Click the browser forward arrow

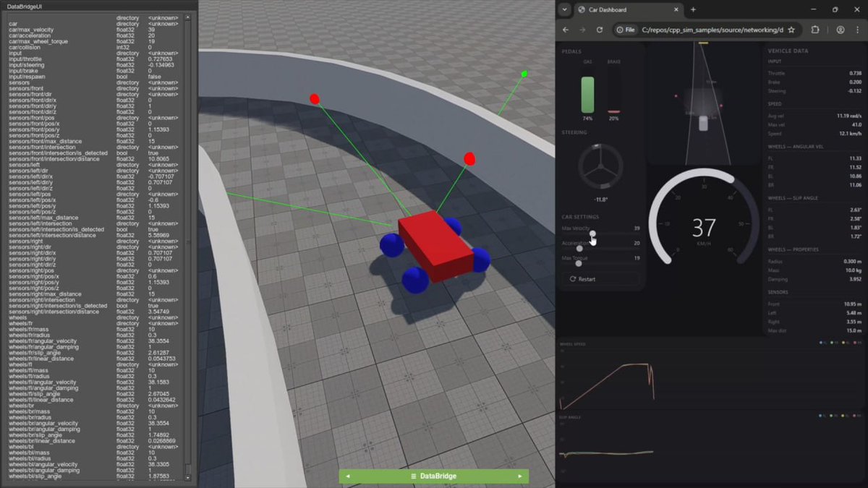point(583,30)
